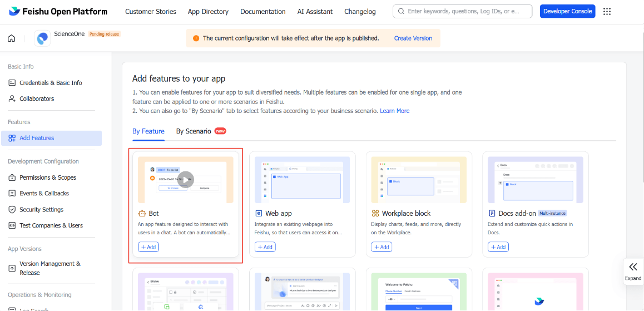Click the Web app preview thumbnail

click(x=303, y=180)
